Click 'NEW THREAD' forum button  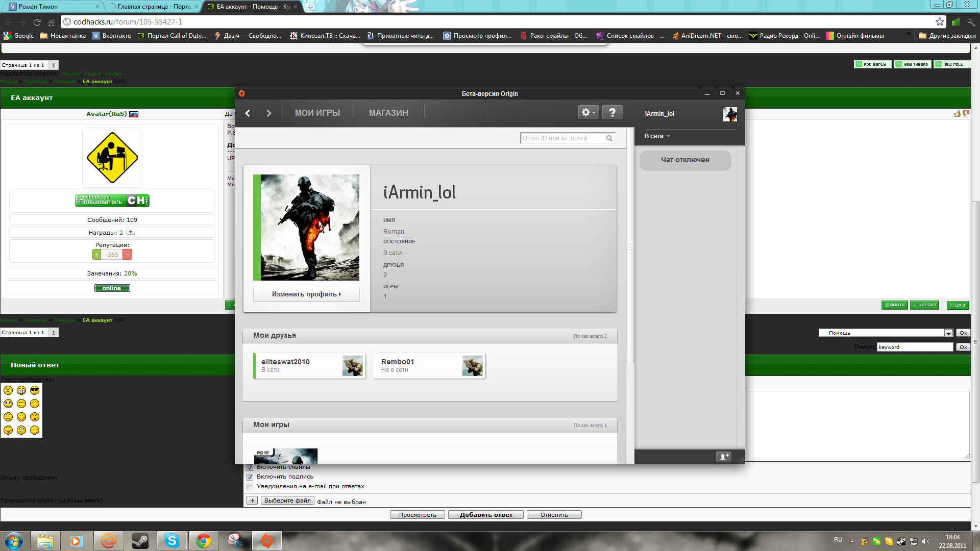[913, 64]
